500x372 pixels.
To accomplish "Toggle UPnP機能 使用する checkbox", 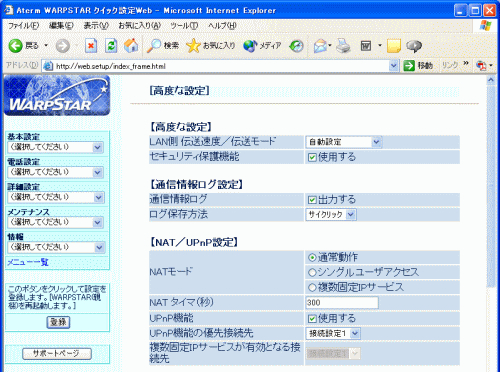I will pos(312,319).
